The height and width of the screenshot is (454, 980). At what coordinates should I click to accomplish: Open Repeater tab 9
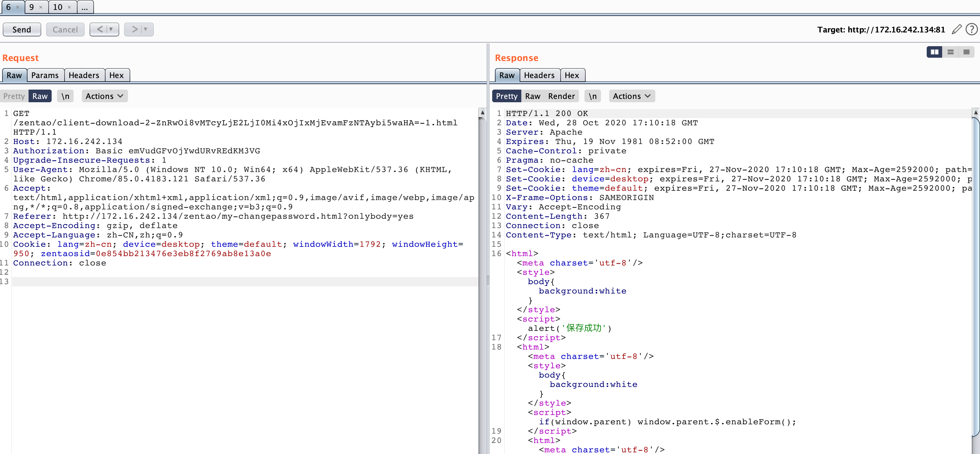click(x=32, y=7)
